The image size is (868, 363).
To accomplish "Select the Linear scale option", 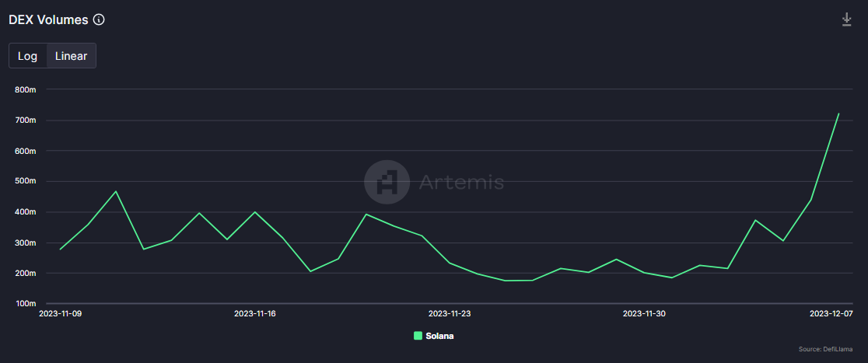I will click(72, 56).
